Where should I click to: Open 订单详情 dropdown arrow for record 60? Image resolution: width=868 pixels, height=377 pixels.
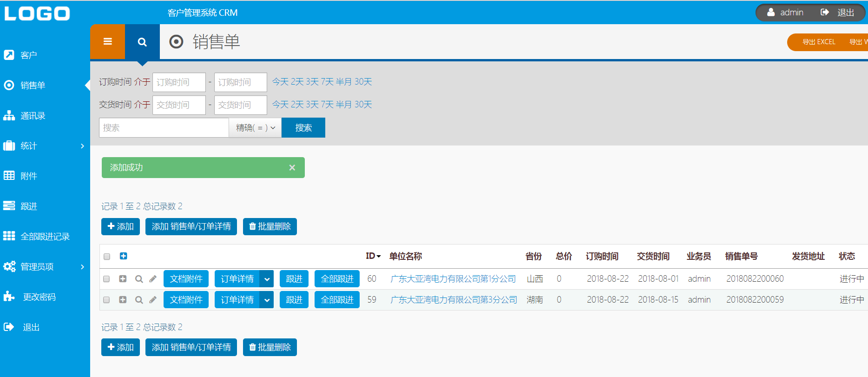[267, 279]
